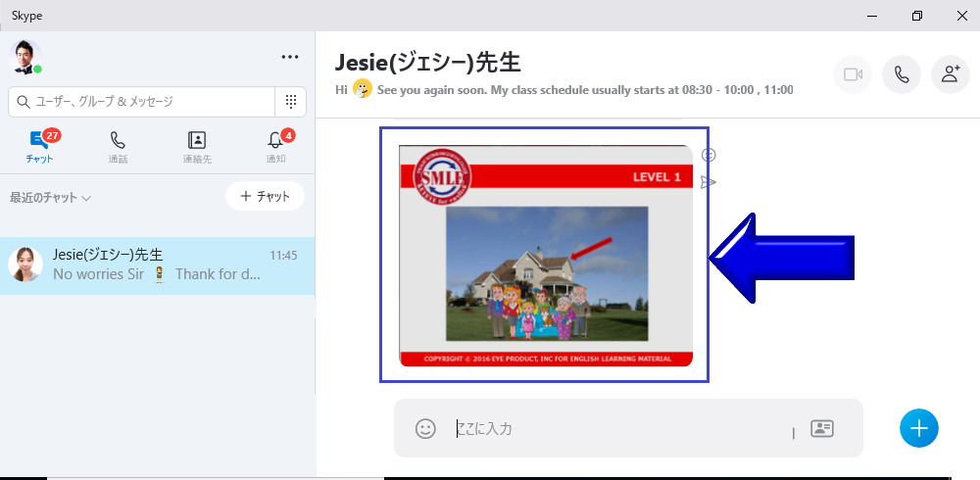980x480 pixels.
Task: Open the Jesie(ジェシー)先生 conversation in list
Action: click(x=158, y=265)
